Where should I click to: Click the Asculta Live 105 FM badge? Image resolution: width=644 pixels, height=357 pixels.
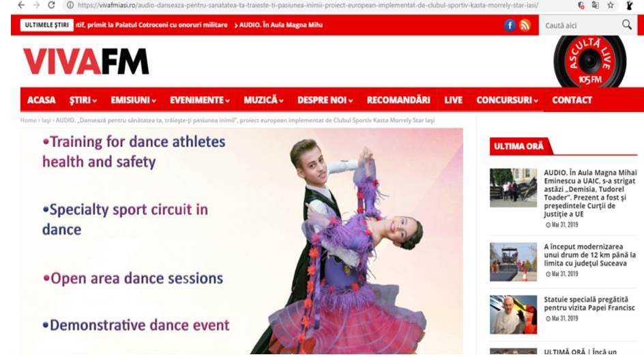pyautogui.click(x=590, y=61)
